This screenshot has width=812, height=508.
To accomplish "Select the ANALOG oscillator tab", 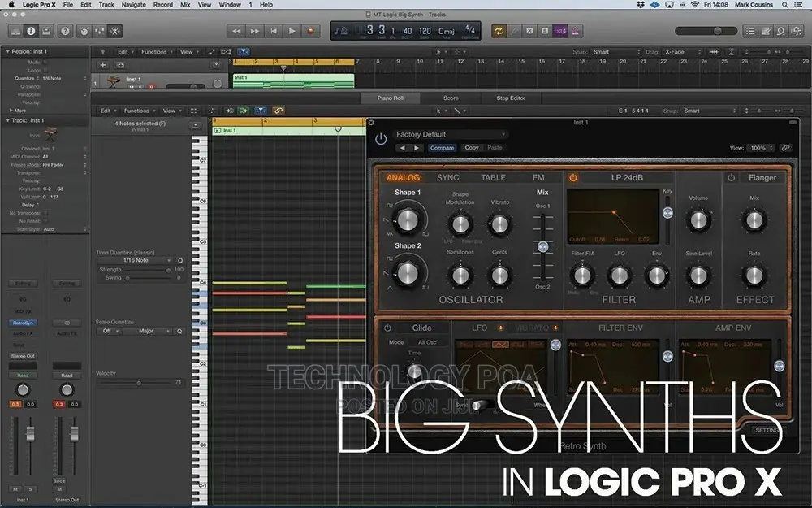I will (x=403, y=178).
